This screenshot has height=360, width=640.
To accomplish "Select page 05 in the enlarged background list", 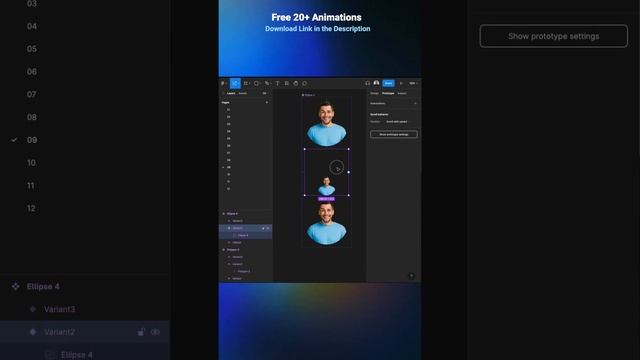I will [32, 49].
